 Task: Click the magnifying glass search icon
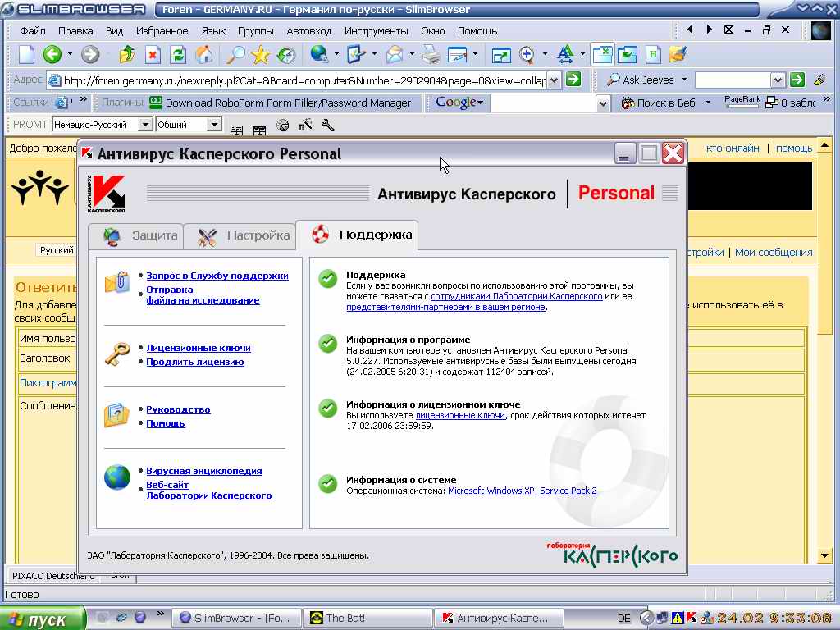coord(235,55)
